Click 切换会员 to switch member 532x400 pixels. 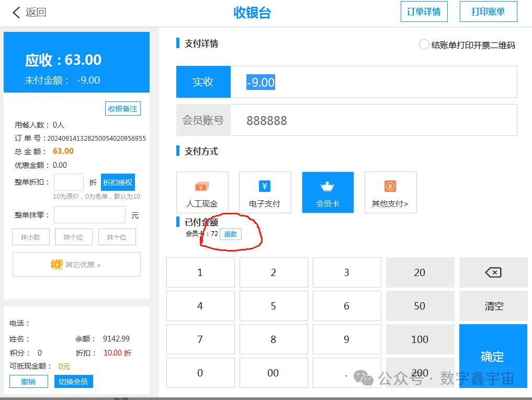(73, 381)
